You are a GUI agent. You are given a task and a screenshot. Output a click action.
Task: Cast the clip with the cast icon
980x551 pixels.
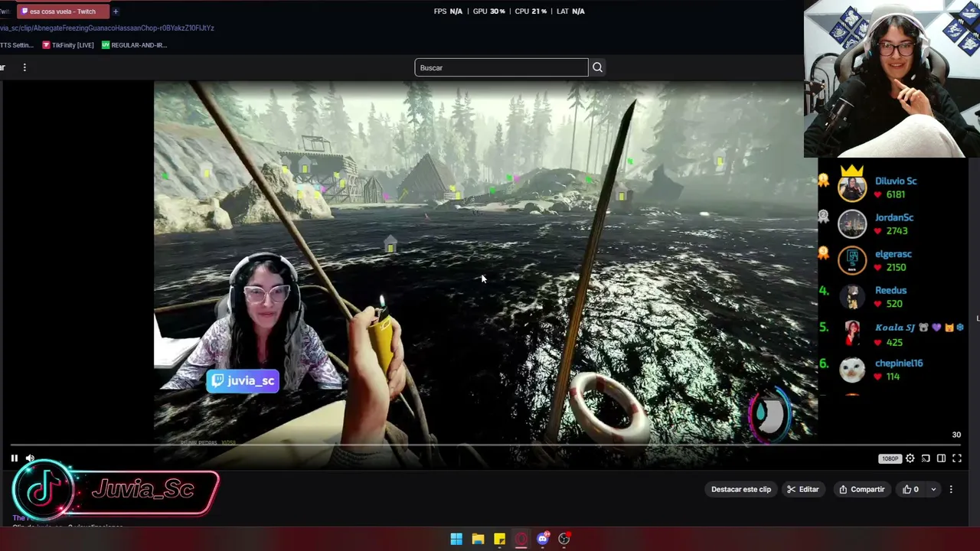click(x=926, y=458)
